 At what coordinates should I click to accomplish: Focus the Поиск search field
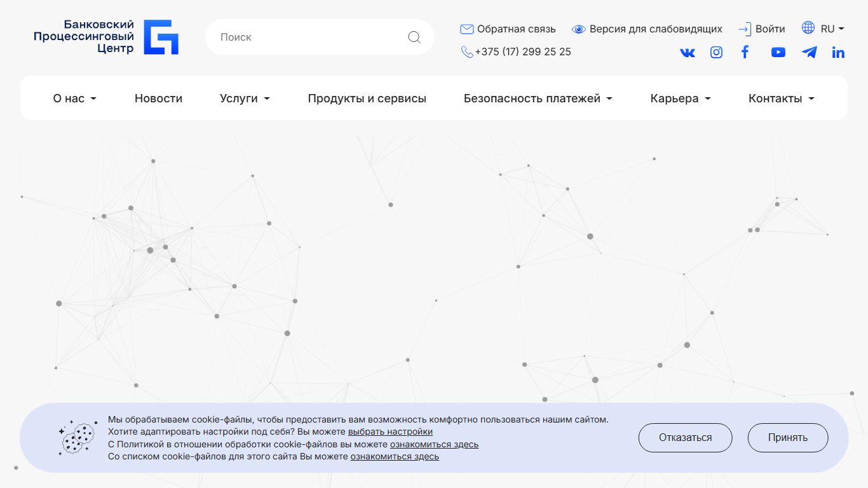pos(320,37)
